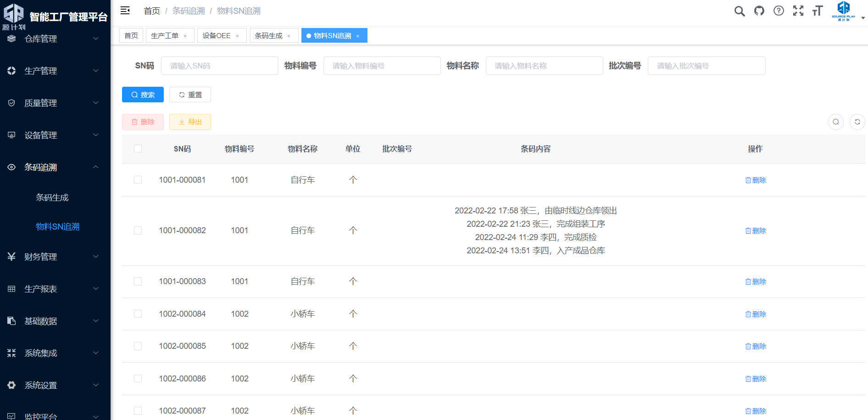
Task: Open the top-bar search magnifier icon
Action: pyautogui.click(x=739, y=11)
